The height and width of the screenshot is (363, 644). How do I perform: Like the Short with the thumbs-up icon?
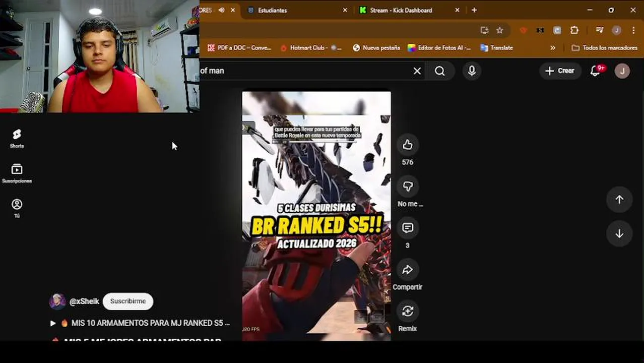(x=407, y=145)
